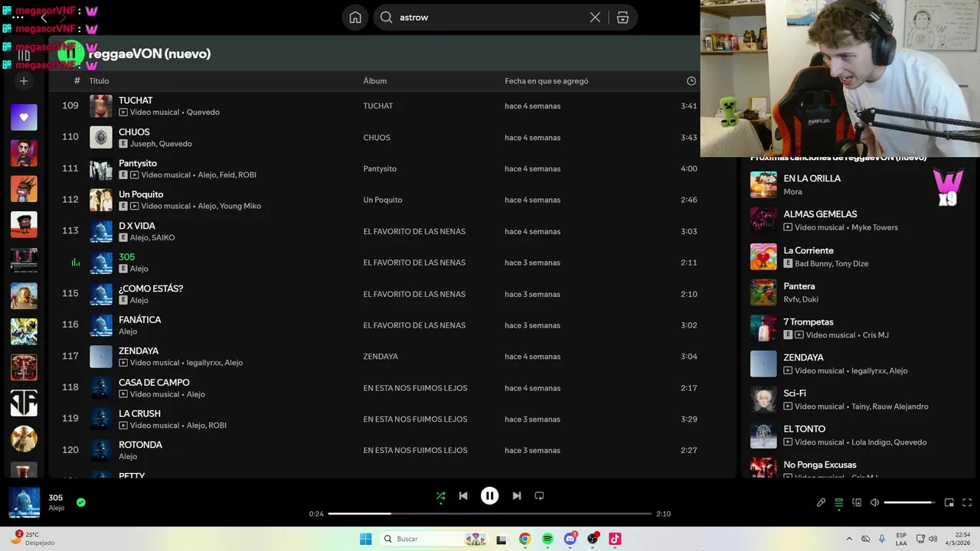Sort by the # column header
Viewport: 980px width, 551px height.
click(77, 80)
